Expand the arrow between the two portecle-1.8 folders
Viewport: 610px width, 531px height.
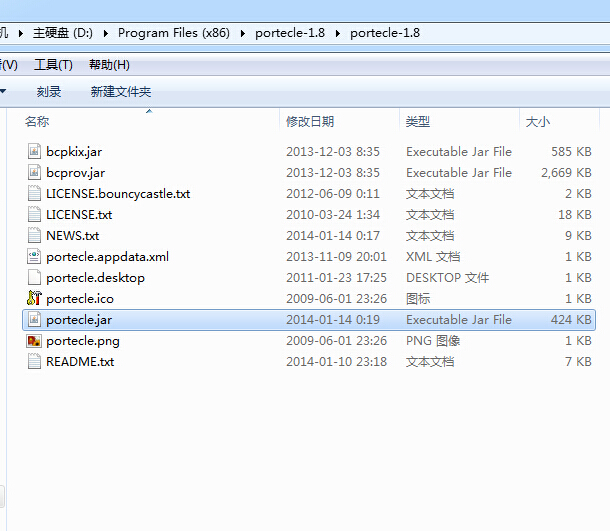[x=338, y=33]
